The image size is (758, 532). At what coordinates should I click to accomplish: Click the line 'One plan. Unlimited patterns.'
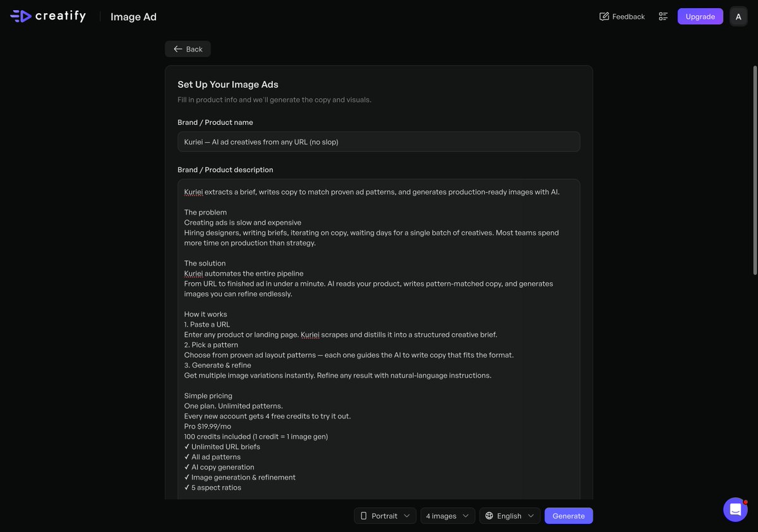point(234,406)
